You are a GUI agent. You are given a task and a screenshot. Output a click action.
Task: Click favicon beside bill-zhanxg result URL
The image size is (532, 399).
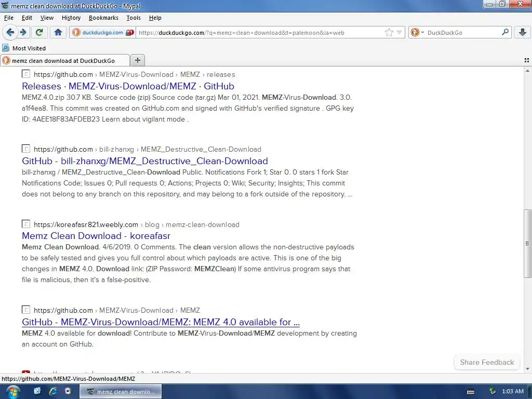click(26, 149)
